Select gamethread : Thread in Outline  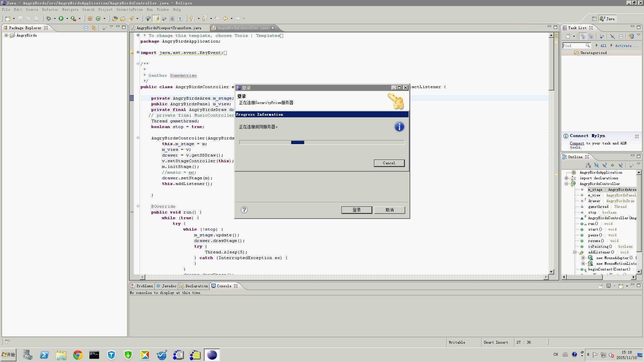(607, 206)
